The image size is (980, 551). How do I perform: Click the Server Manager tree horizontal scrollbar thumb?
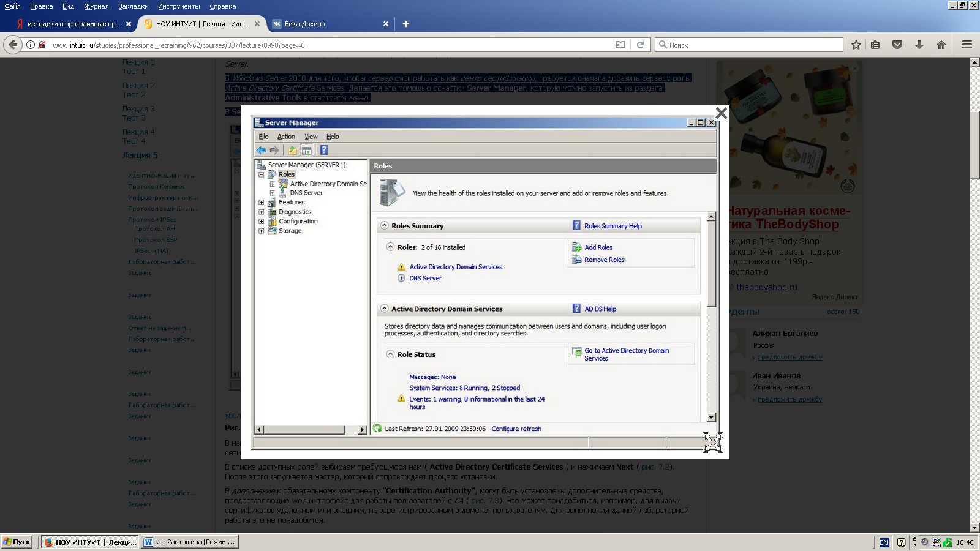tap(304, 430)
